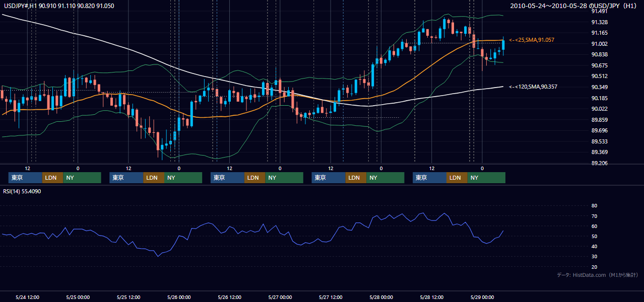644x302 pixels.
Task: Pick the LDN session block for 5/27
Action: [356, 178]
